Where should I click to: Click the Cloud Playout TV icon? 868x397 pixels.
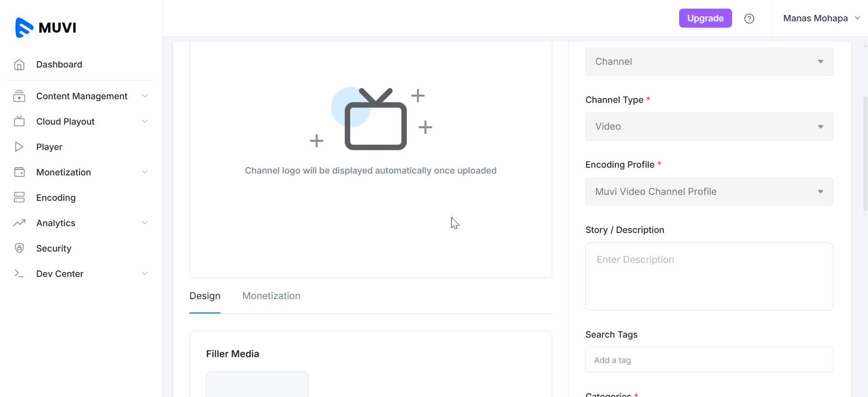point(19,121)
